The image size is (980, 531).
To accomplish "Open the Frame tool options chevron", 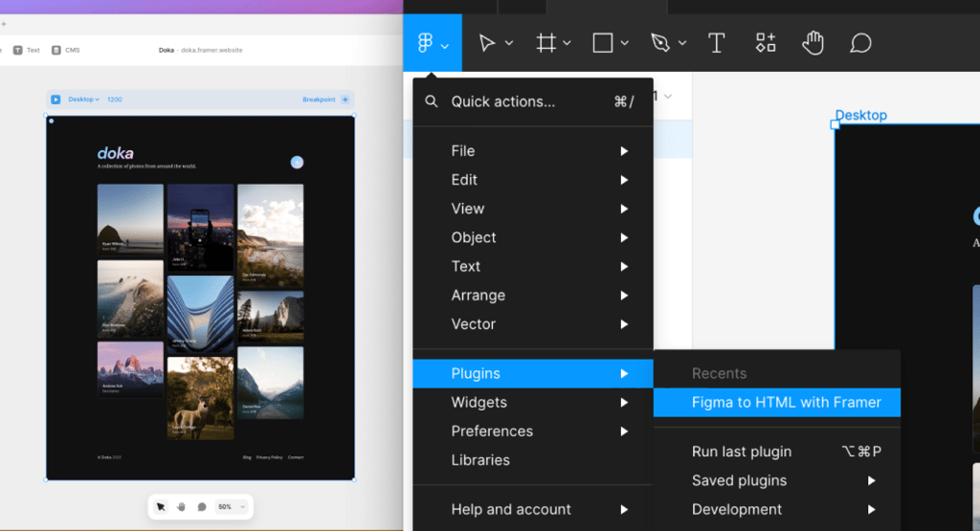I will pyautogui.click(x=567, y=43).
